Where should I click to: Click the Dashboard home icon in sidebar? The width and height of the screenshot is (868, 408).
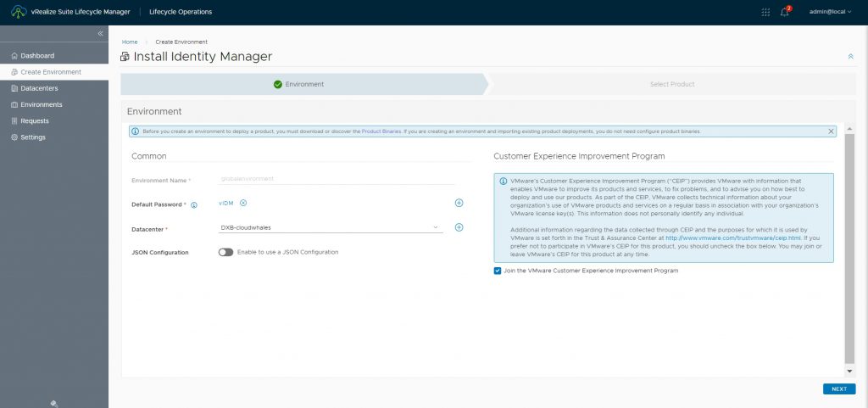[14, 56]
